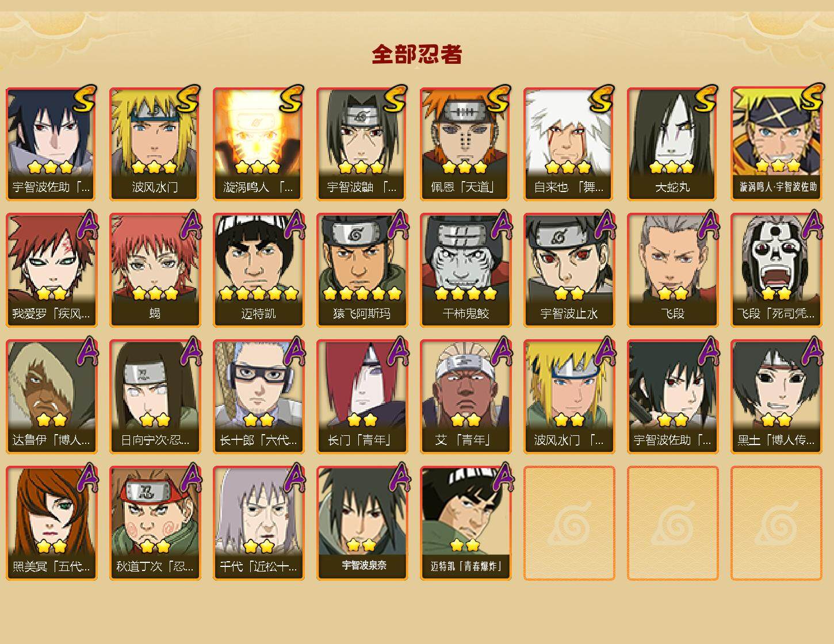Select the 迈特凯 five-star card
This screenshot has height=644, width=834.
(x=259, y=270)
